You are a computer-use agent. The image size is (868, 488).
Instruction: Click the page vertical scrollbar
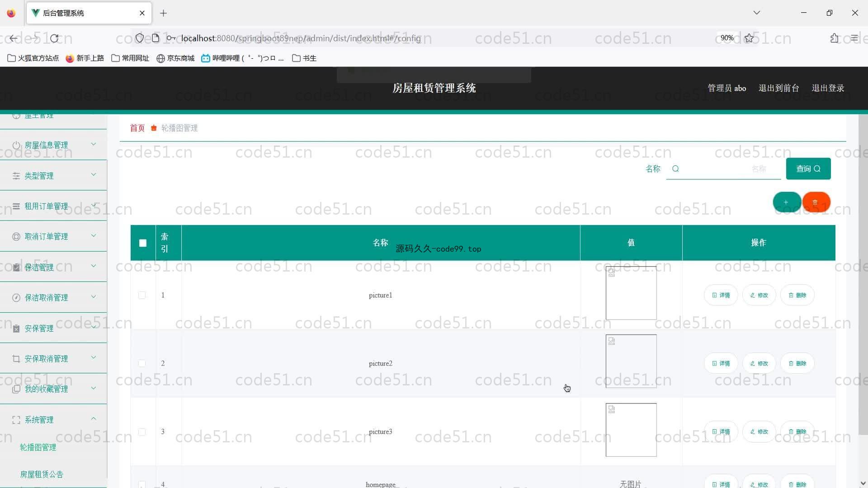[863, 276]
